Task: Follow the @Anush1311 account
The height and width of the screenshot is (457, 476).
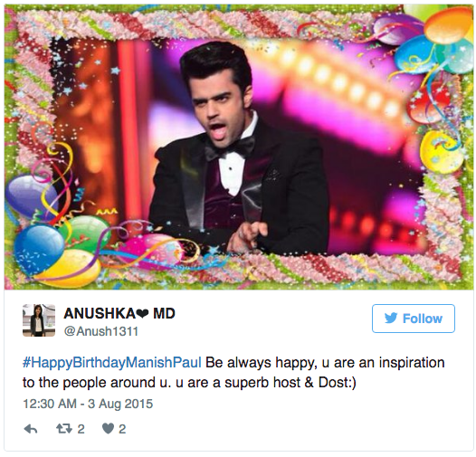Action: [x=414, y=319]
